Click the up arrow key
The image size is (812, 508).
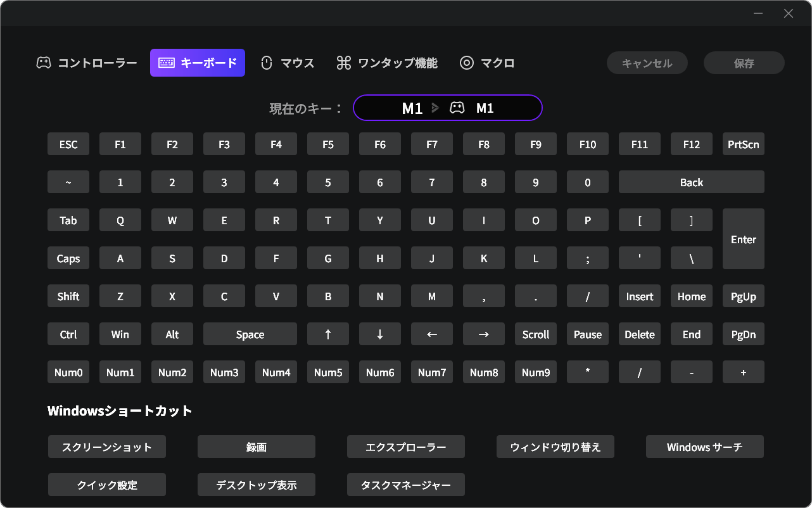(x=328, y=334)
